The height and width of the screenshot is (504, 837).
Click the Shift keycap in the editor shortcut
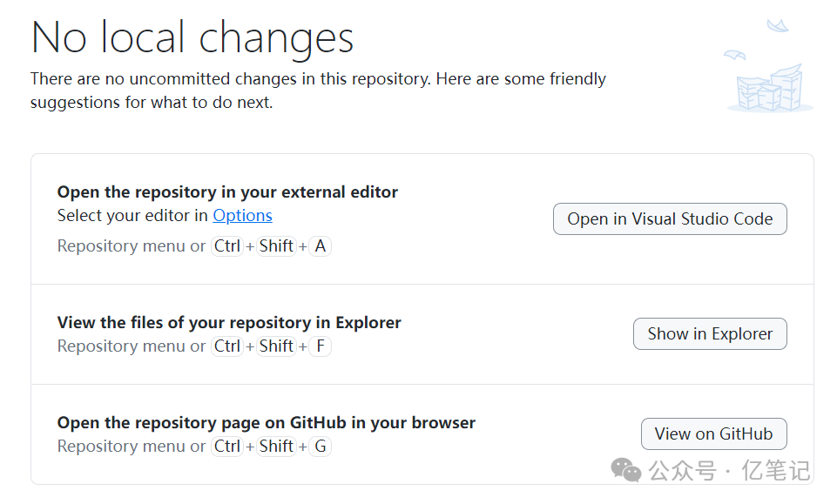(x=275, y=245)
